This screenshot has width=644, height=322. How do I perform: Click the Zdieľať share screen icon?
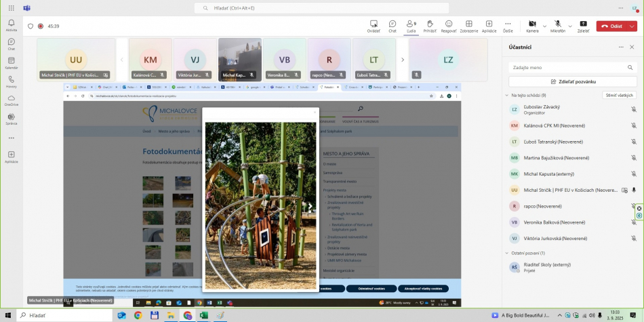[x=583, y=25]
